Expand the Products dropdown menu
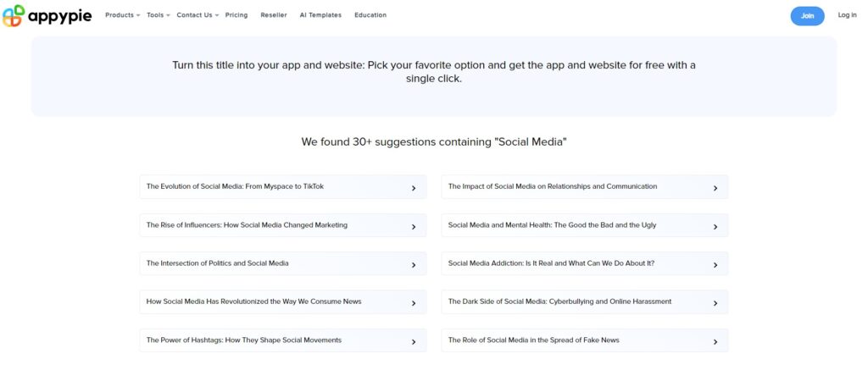Viewport: 868px width, 365px height. pyautogui.click(x=122, y=15)
